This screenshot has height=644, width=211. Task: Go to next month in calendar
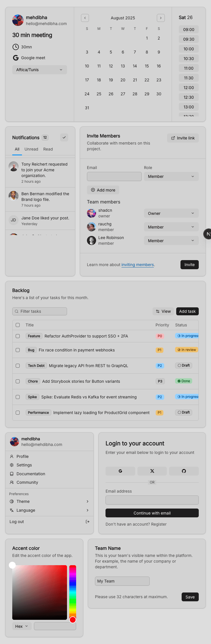161,18
